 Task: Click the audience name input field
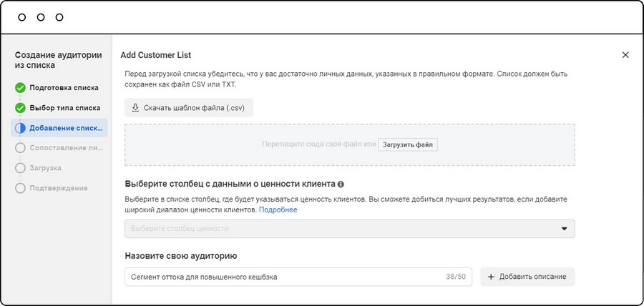[x=298, y=277]
